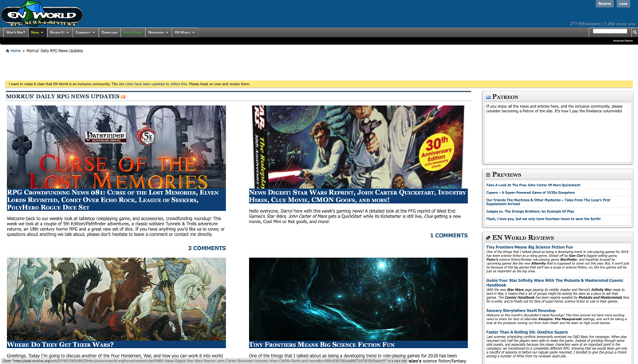
Task: Click the Patreon panel header icon
Action: coord(488,97)
